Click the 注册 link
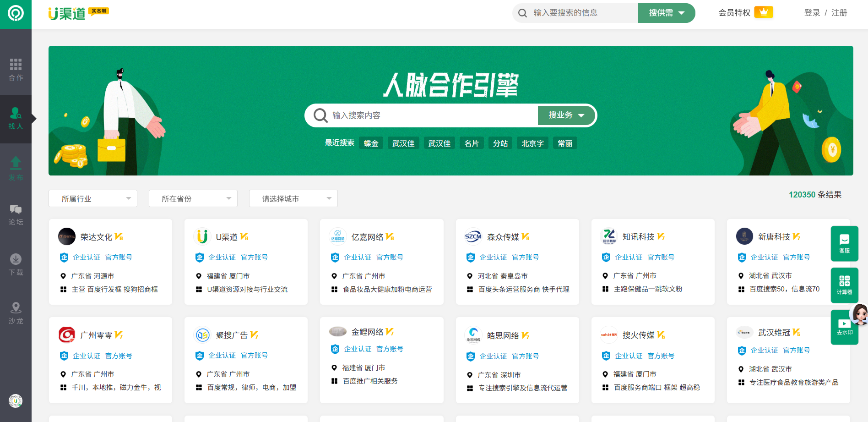The height and width of the screenshot is (422, 868). (839, 13)
